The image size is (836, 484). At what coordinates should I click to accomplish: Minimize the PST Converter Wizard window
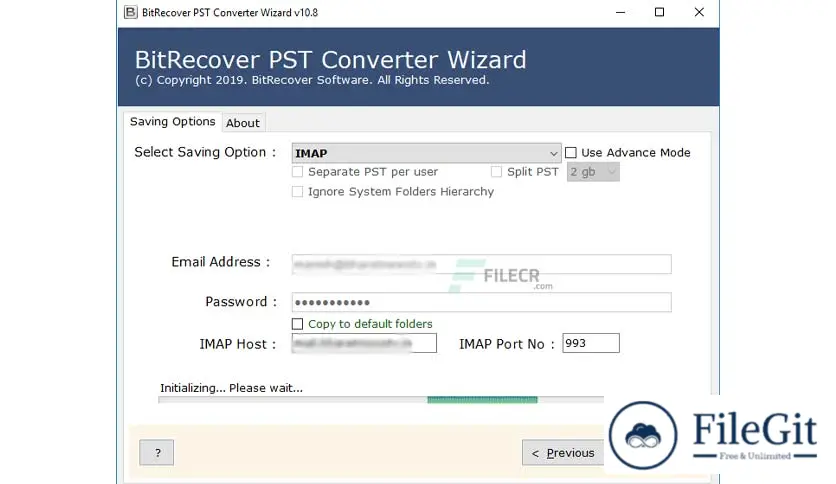[x=620, y=12]
